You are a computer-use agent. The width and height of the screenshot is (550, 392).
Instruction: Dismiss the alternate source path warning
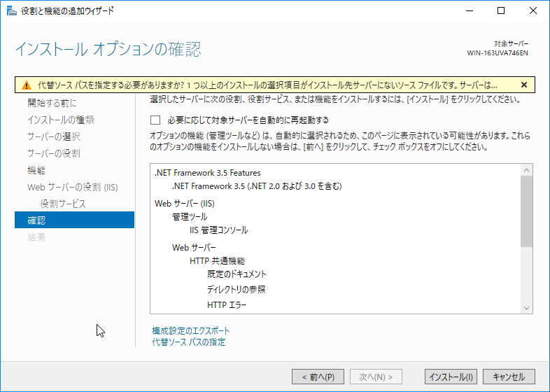(x=523, y=85)
